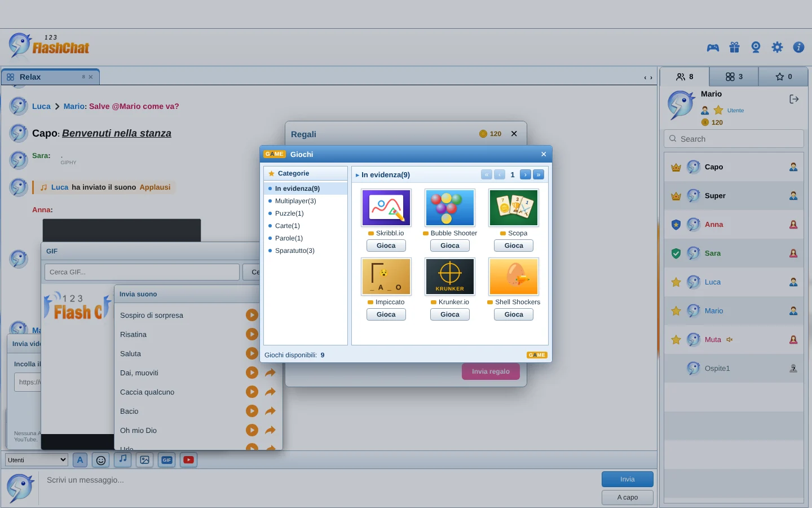Click the Cerca GIF search field

pyautogui.click(x=142, y=272)
